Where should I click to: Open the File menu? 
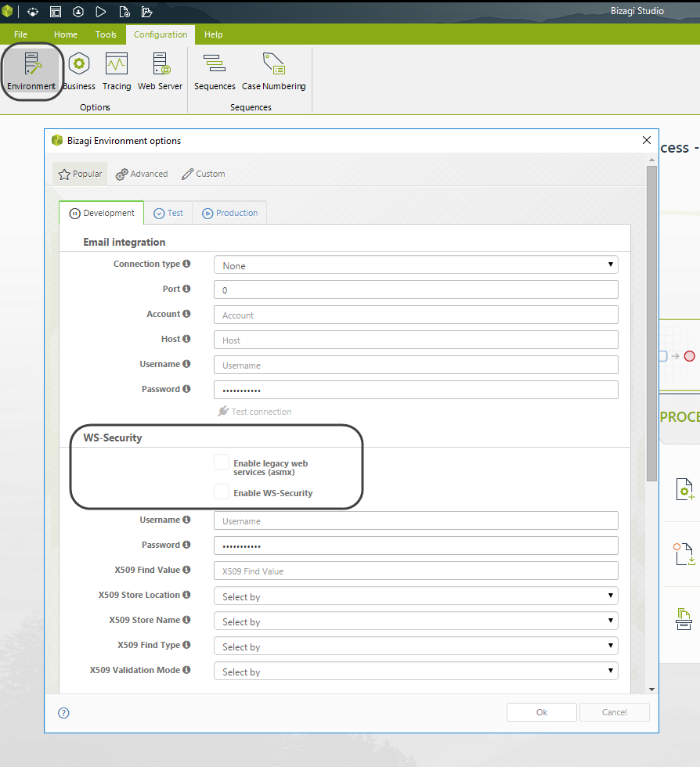pyautogui.click(x=20, y=34)
